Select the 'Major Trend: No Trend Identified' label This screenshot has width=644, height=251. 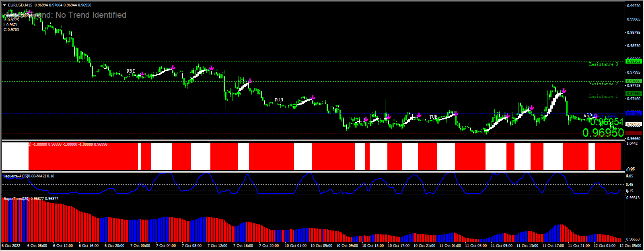pos(67,15)
